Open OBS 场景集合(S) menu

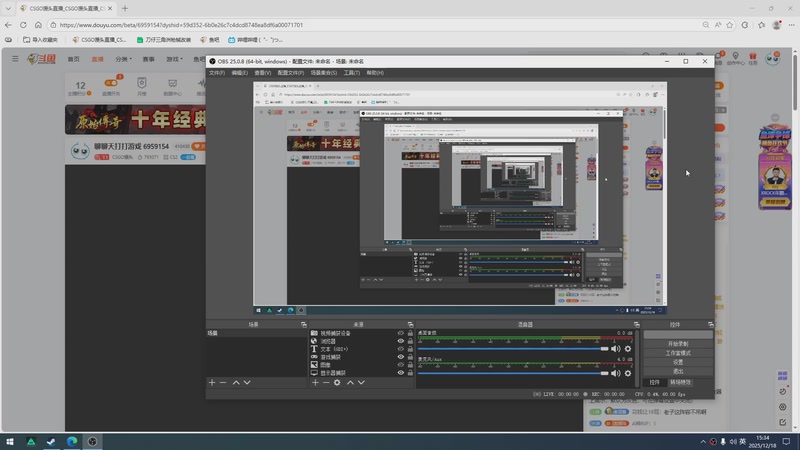(x=324, y=73)
